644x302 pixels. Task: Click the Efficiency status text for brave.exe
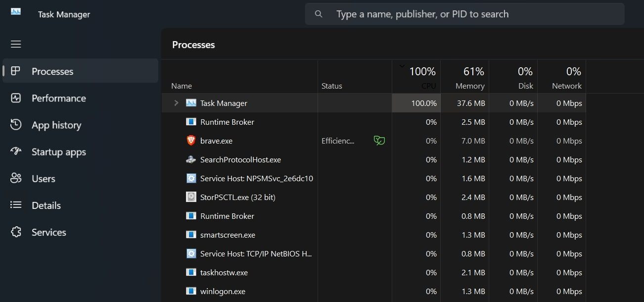[338, 141]
